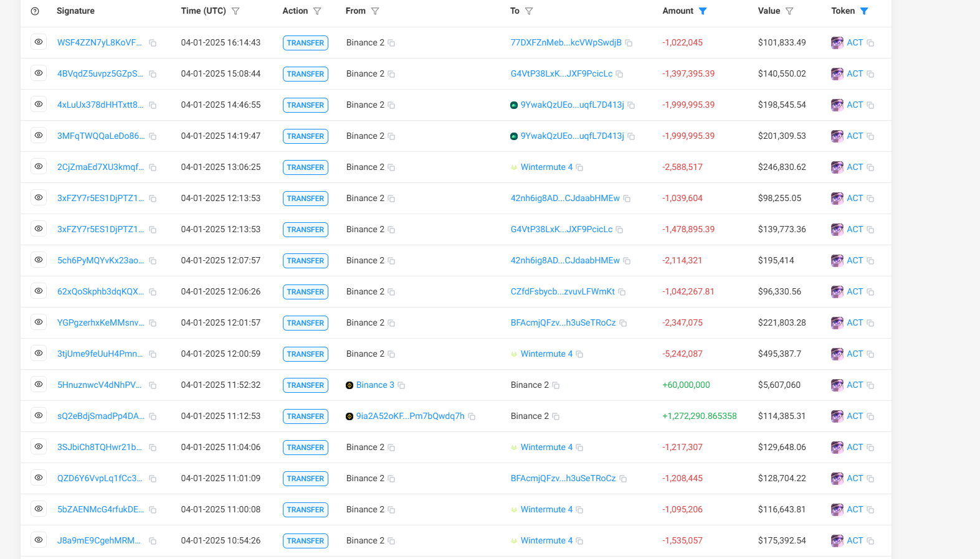
Task: Open the Value column filter
Action: pyautogui.click(x=789, y=11)
